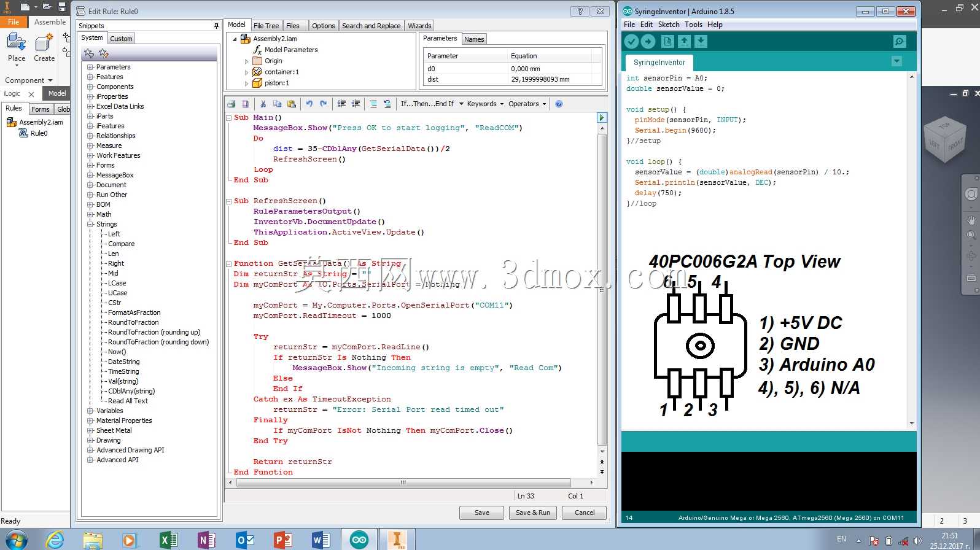Image resolution: width=980 pixels, height=550 pixels.
Task: Click the Copy icon in rule editor toolbar
Action: click(277, 104)
